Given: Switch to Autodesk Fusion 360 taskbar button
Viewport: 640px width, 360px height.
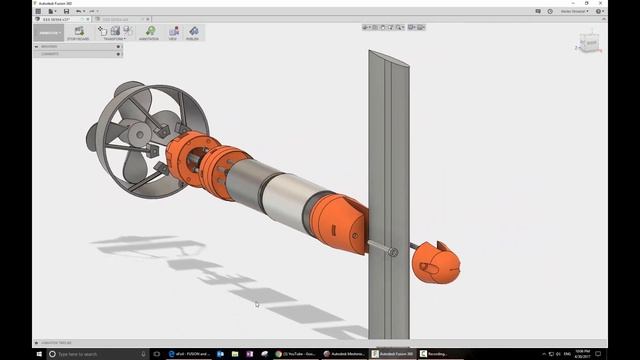Looking at the screenshot, I should (x=393, y=354).
